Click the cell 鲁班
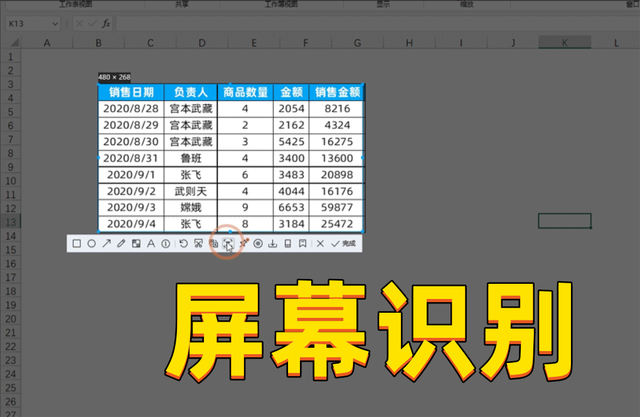The width and height of the screenshot is (640, 417). (191, 158)
